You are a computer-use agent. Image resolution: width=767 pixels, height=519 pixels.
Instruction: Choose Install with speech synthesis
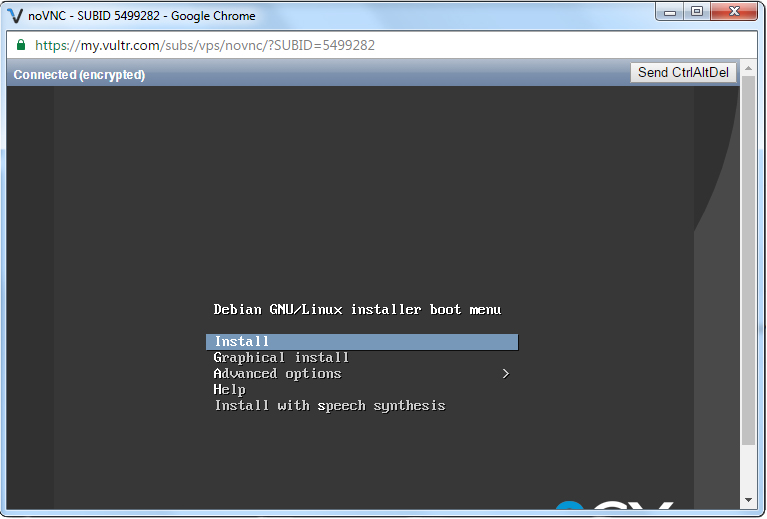pyautogui.click(x=329, y=406)
